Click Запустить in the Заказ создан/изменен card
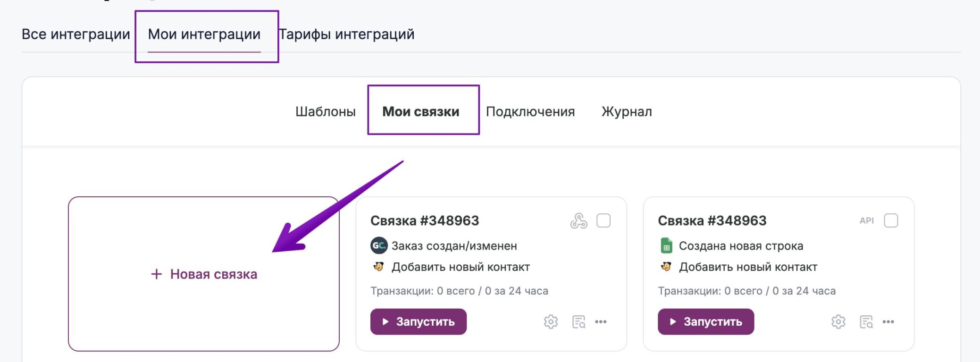The height and width of the screenshot is (362, 980). click(419, 322)
